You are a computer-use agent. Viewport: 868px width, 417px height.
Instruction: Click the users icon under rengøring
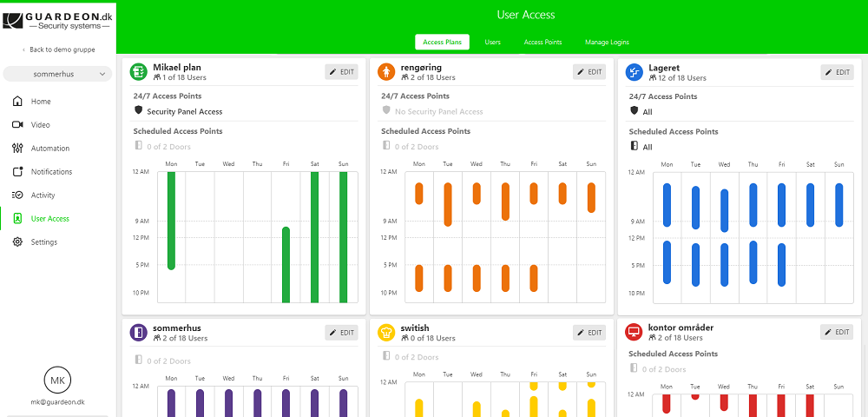point(404,77)
